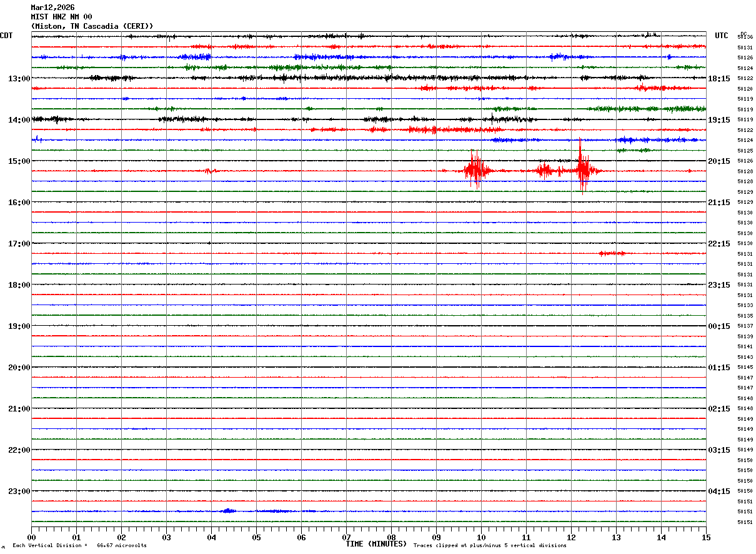Click the 'CDT' timezone label
Viewport: 756px width, 554px height.
tap(6, 36)
